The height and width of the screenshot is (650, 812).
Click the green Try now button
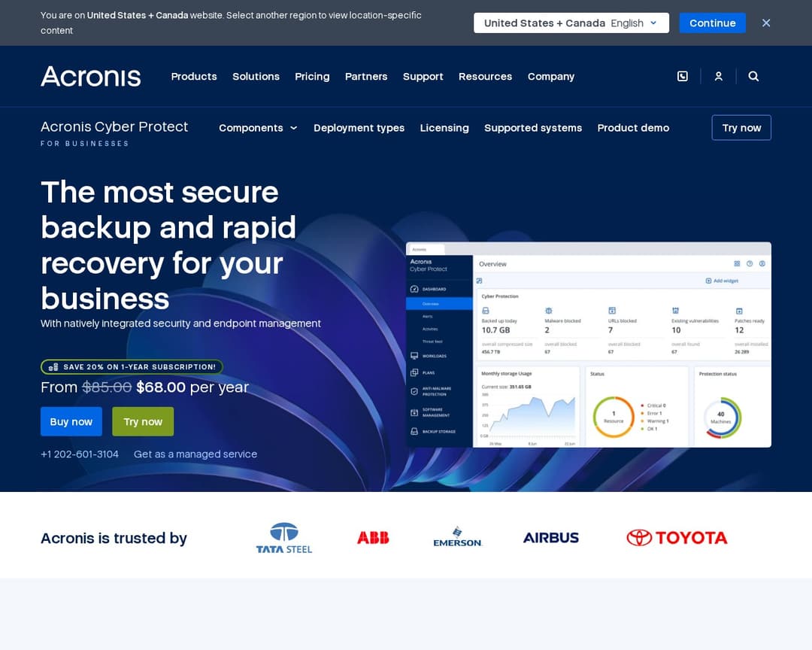pos(143,421)
